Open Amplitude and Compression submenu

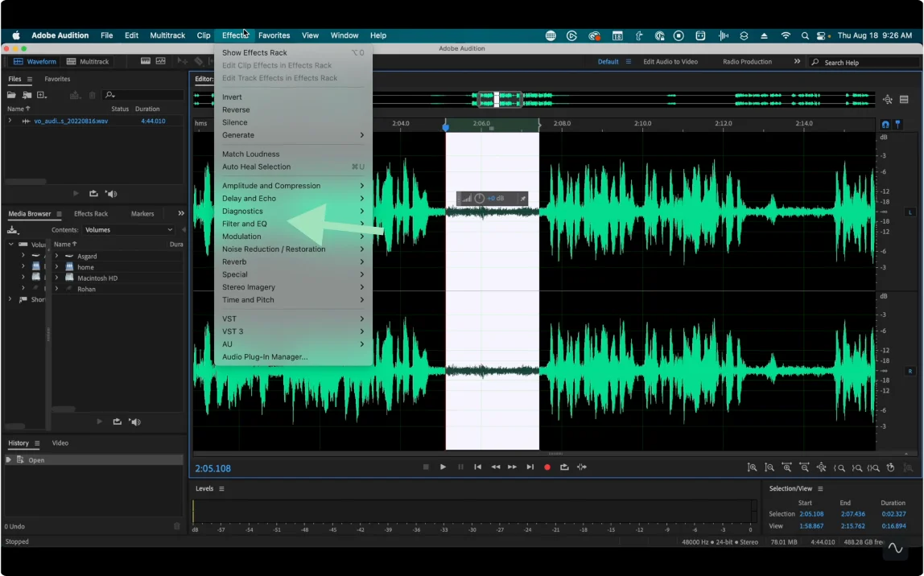293,186
